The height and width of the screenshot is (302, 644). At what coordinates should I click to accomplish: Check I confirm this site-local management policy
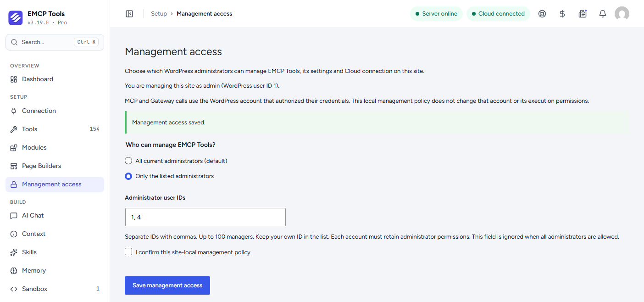[128, 252]
